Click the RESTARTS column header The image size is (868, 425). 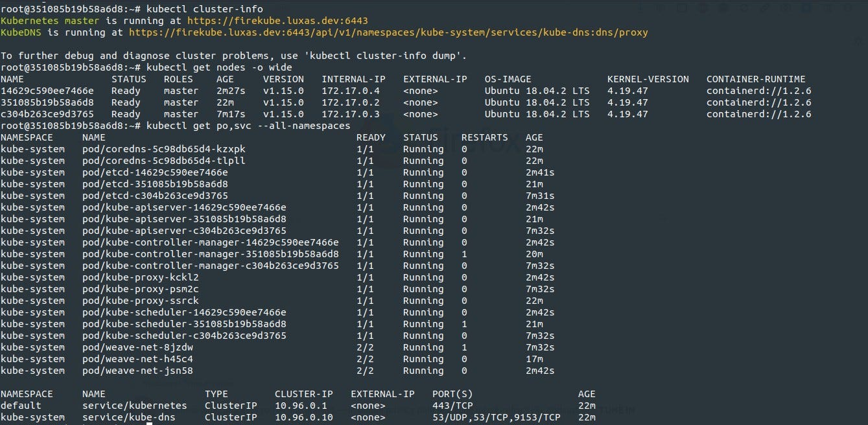[x=485, y=137]
